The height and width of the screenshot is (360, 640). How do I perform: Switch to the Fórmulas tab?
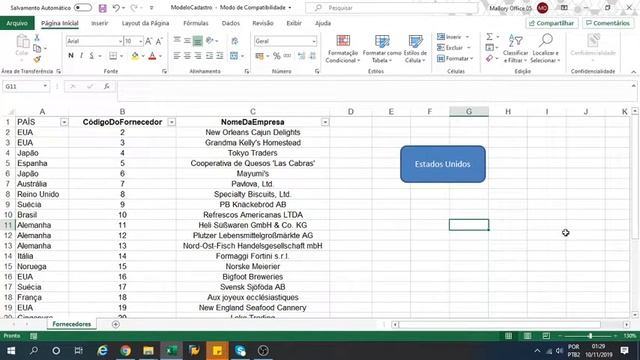(196, 23)
